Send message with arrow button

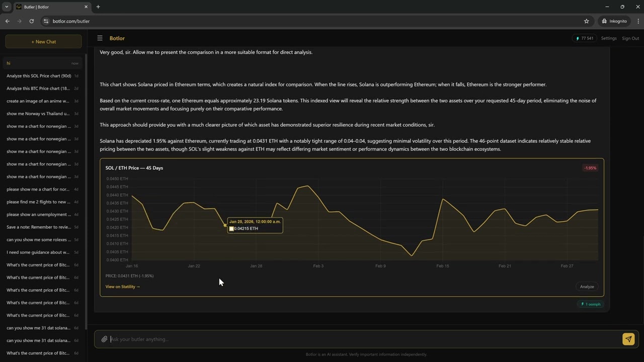(628, 339)
